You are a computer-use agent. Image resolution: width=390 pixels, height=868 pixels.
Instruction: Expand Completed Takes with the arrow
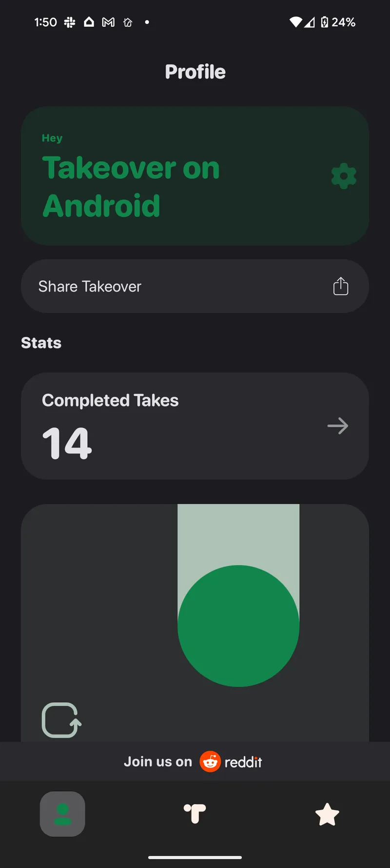337,426
